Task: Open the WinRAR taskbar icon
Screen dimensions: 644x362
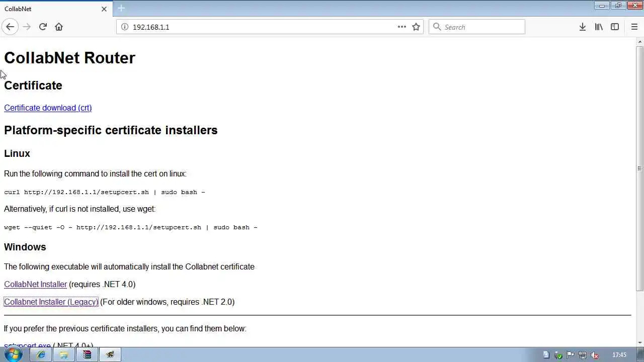Action: point(87,354)
